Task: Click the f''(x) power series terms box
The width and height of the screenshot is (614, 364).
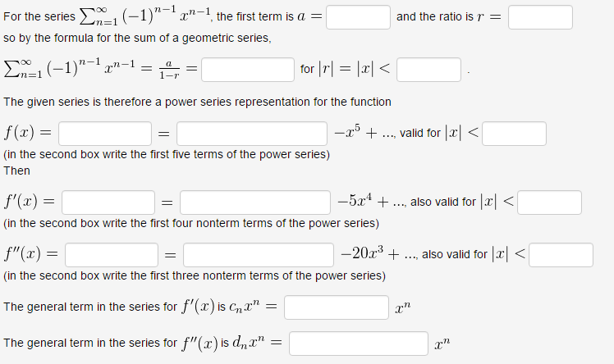Action: click(259, 255)
